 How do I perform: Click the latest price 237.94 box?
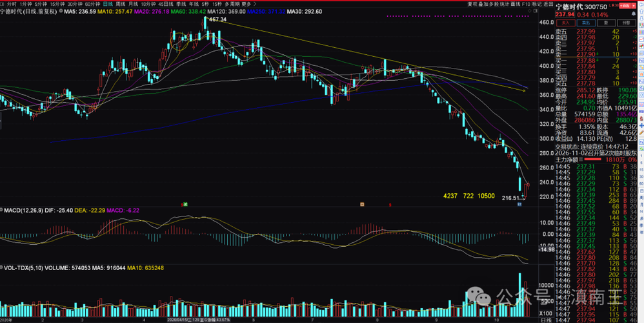565,14
